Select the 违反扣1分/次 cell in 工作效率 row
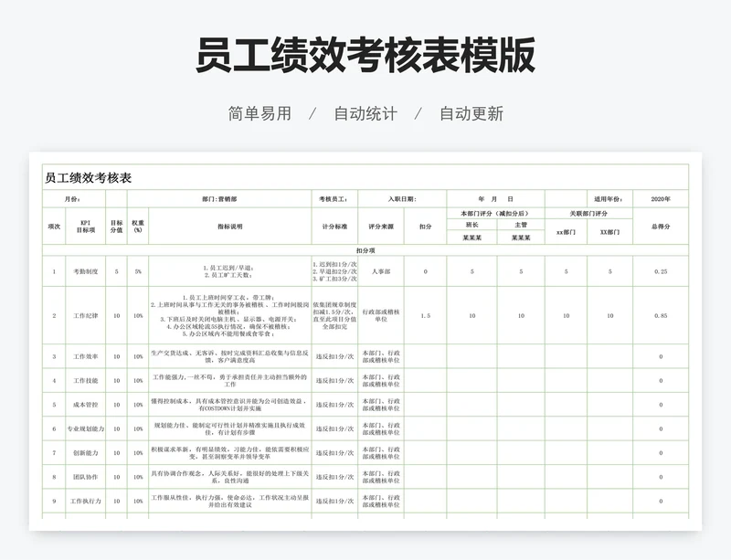The image size is (731, 560). click(x=334, y=356)
